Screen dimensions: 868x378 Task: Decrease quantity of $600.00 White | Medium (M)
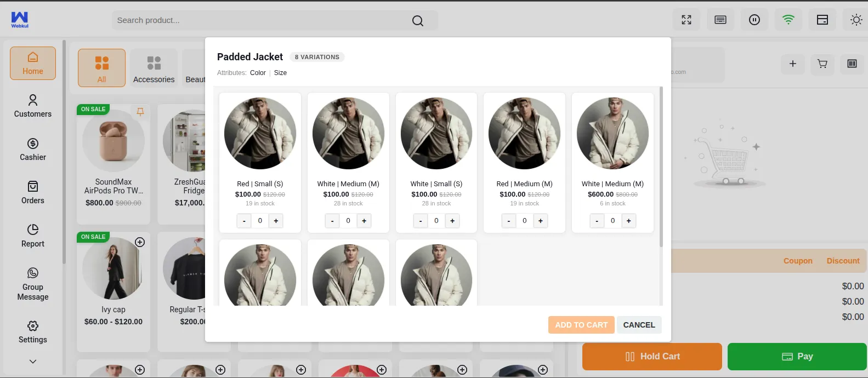pos(597,221)
